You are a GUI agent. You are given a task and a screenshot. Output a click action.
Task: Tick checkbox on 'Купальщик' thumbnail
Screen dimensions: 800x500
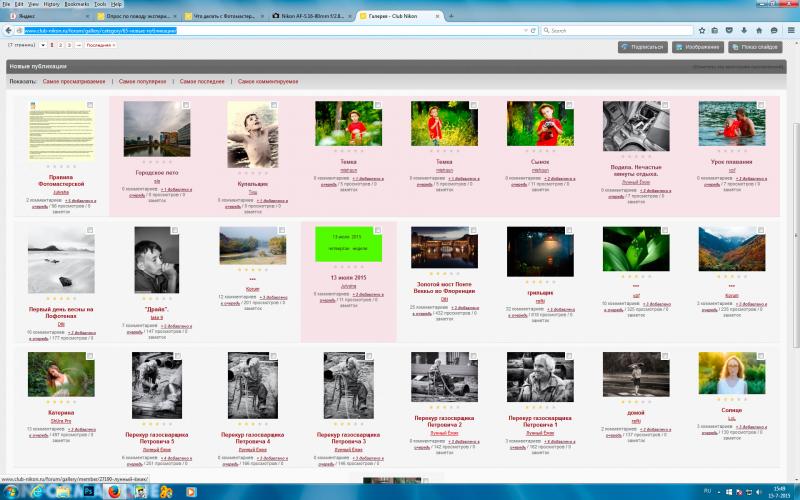click(274, 105)
